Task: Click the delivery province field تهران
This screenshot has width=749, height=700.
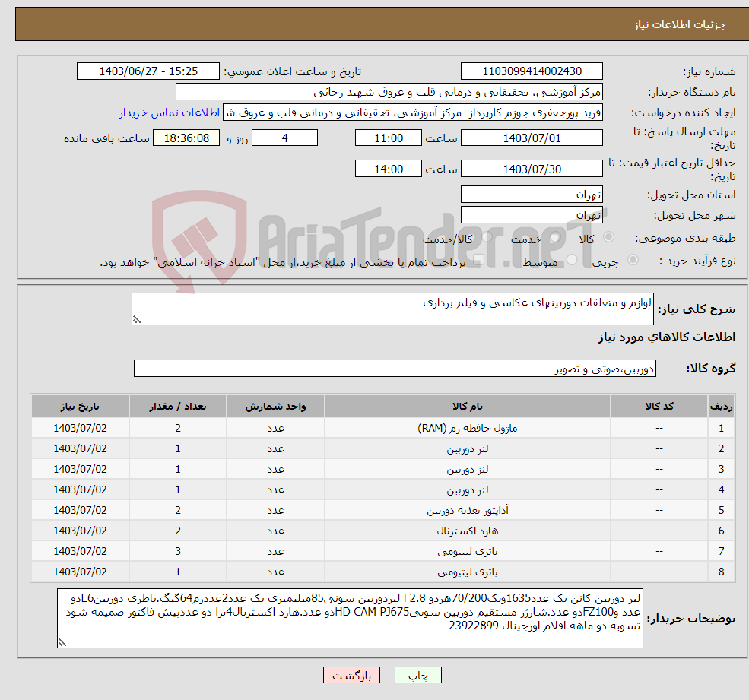Action: coord(532,195)
